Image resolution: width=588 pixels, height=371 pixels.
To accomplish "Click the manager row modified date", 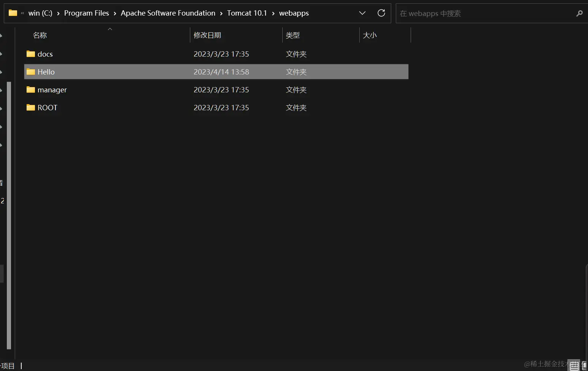I will pos(221,90).
